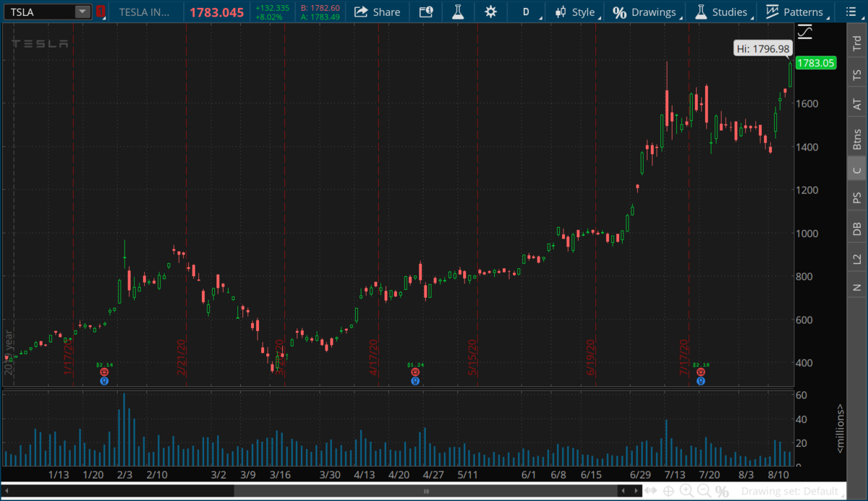Select the N sidebar tab

tap(856, 287)
